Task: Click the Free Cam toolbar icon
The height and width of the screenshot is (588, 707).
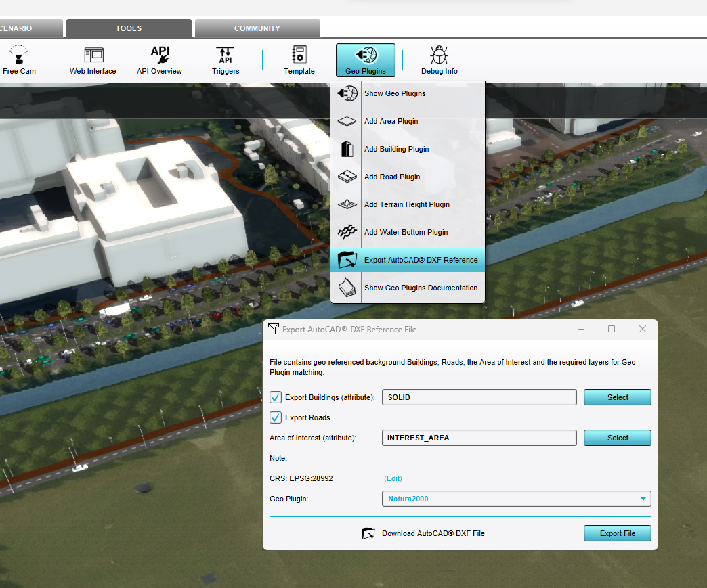Action: (18, 55)
